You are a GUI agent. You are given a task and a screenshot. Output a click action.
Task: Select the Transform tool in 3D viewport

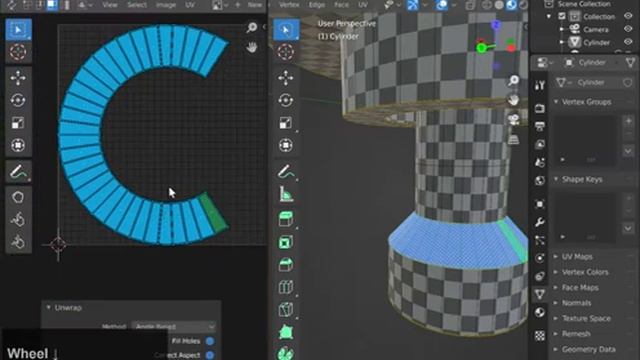(x=286, y=145)
